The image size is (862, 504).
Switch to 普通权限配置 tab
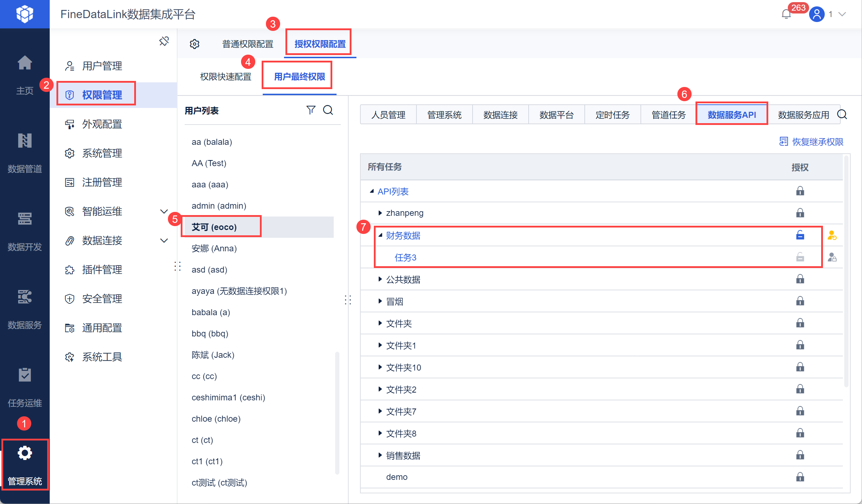(247, 44)
